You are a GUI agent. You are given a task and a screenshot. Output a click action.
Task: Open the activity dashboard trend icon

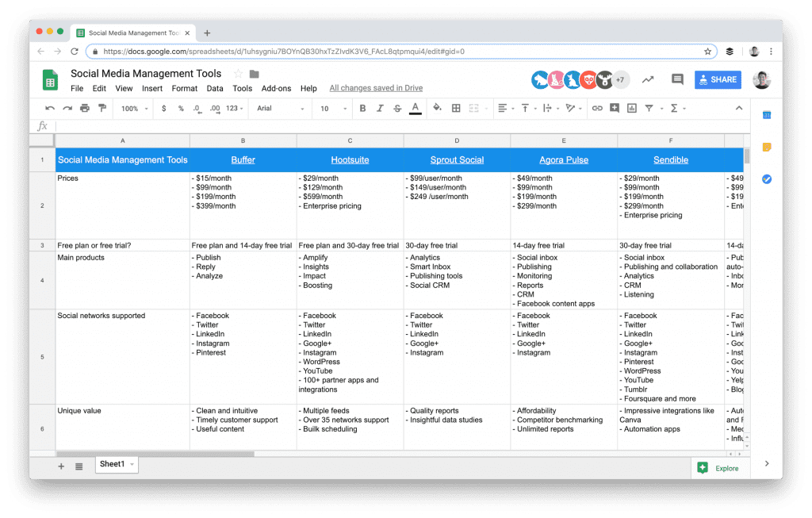pyautogui.click(x=648, y=79)
